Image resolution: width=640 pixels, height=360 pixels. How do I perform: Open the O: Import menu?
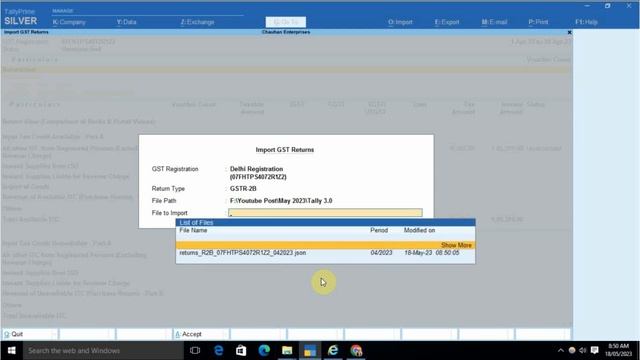pyautogui.click(x=400, y=22)
